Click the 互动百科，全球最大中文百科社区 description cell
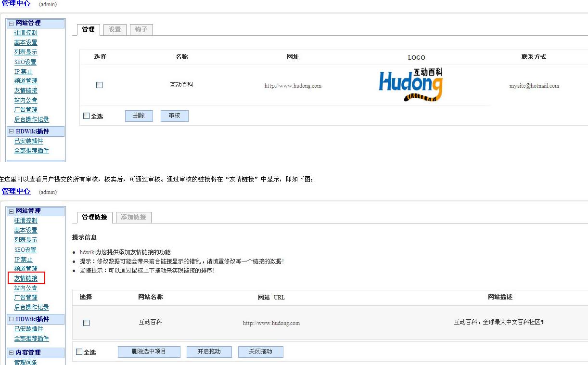 point(499,322)
